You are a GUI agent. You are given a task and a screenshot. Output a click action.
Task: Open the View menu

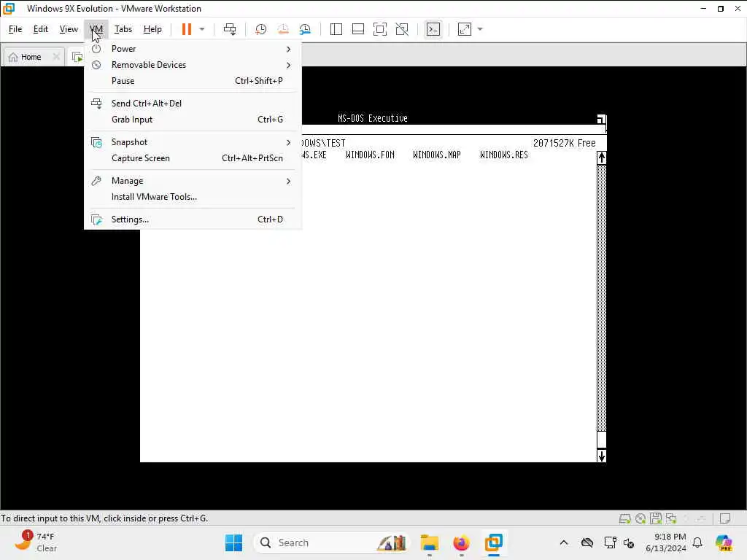coord(69,29)
